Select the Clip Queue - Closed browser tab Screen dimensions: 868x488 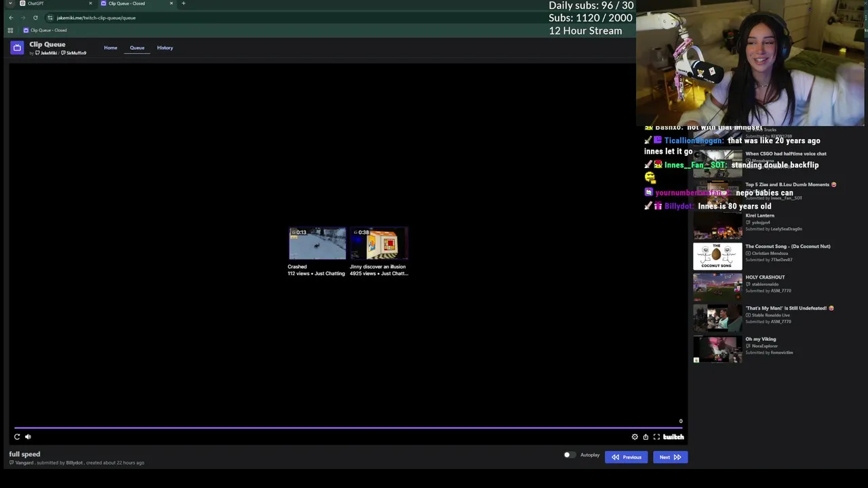[136, 3]
